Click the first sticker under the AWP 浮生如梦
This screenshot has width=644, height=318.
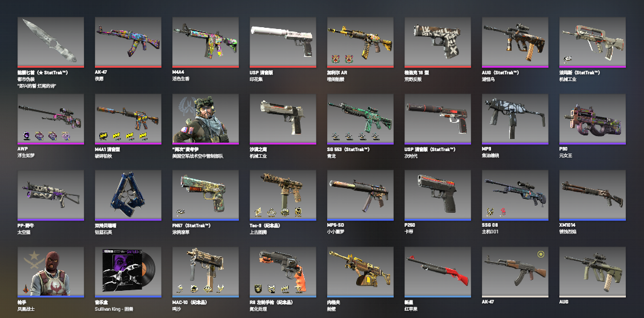(x=25, y=135)
